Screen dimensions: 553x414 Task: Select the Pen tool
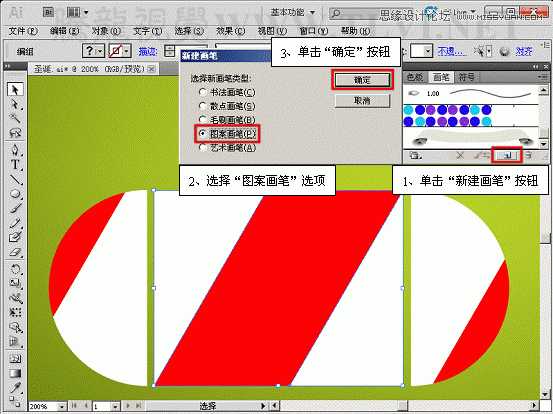click(x=15, y=150)
